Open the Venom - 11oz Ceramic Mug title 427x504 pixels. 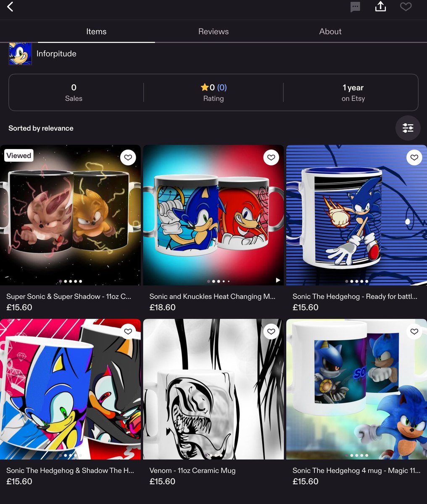point(192,471)
